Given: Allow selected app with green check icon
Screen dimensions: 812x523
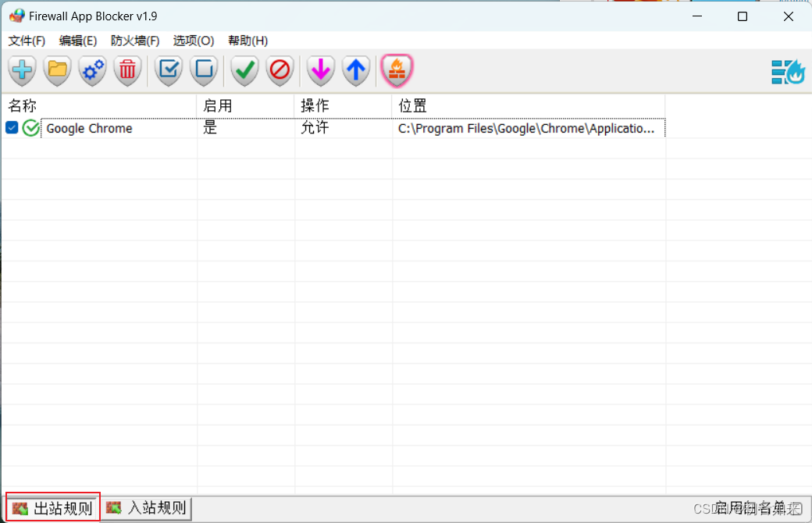Looking at the screenshot, I should (244, 70).
